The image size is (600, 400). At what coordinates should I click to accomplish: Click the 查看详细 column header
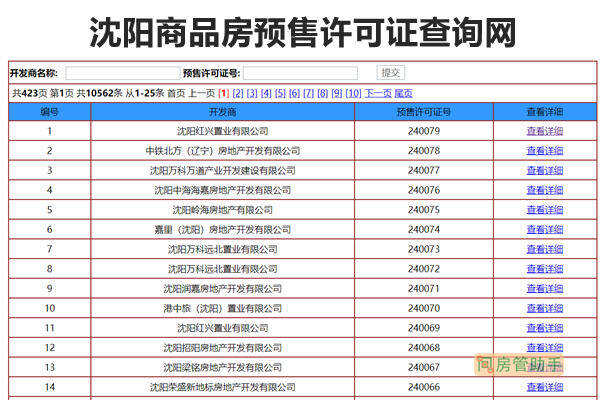click(545, 112)
